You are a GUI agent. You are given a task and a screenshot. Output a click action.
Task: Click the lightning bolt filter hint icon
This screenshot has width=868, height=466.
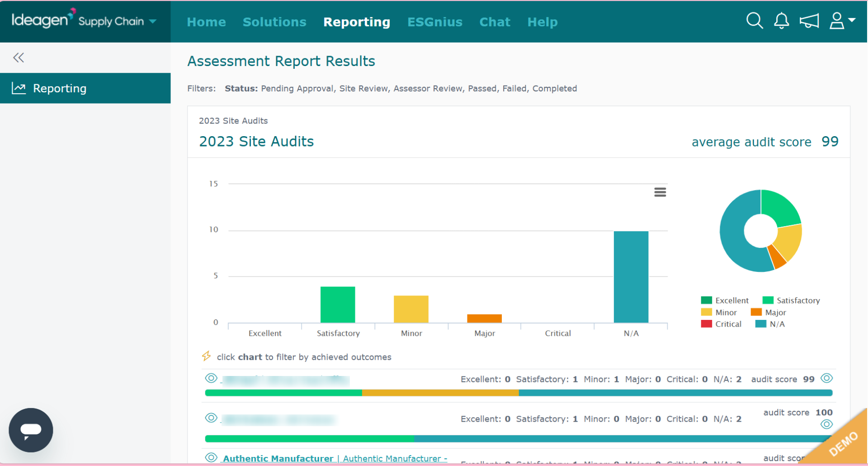[x=207, y=356]
